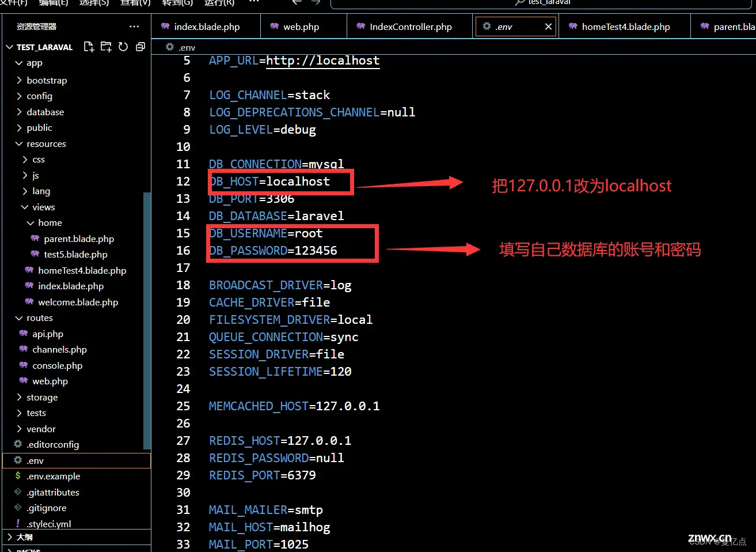Screen dimensions: 756x552
Task: Expand the config folder
Action: point(19,96)
